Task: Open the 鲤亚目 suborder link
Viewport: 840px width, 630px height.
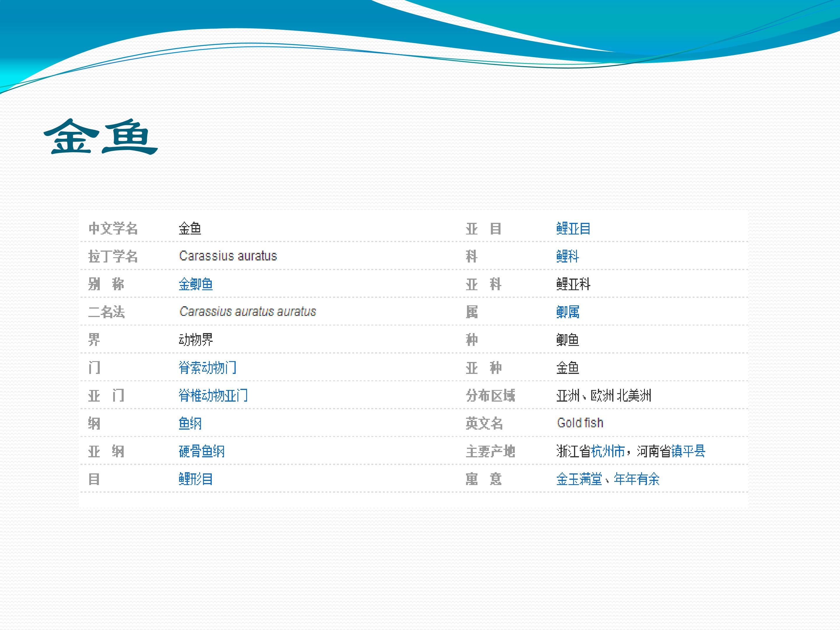Action: tap(573, 229)
